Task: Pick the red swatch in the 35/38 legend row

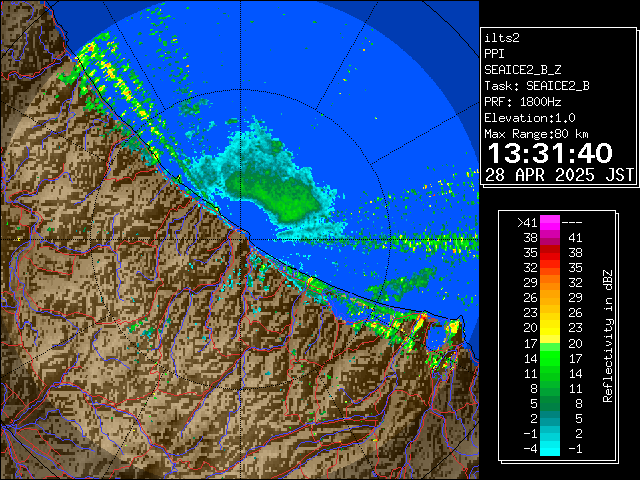Action: [550, 253]
